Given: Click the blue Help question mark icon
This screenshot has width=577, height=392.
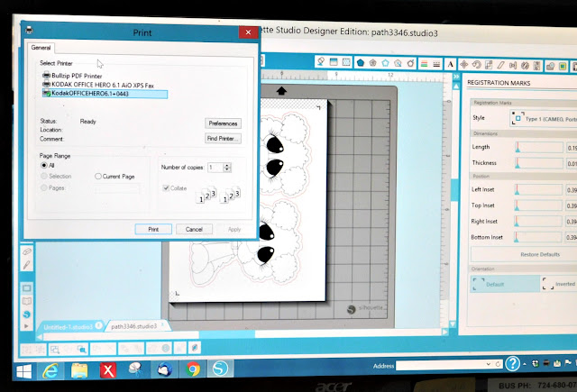Looking at the screenshot, I should tap(512, 363).
